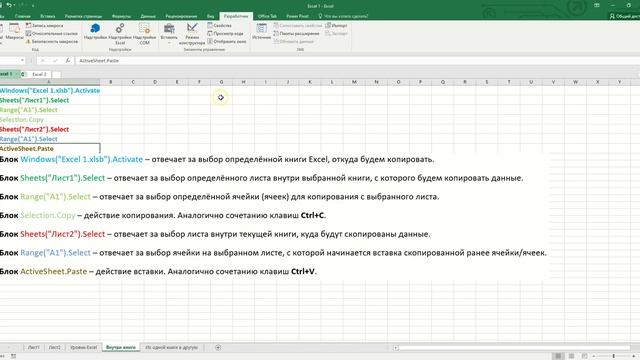Screen dimensions: 640x360
Task: Switch to the Excel 2 workbook tab
Action: click(x=39, y=74)
